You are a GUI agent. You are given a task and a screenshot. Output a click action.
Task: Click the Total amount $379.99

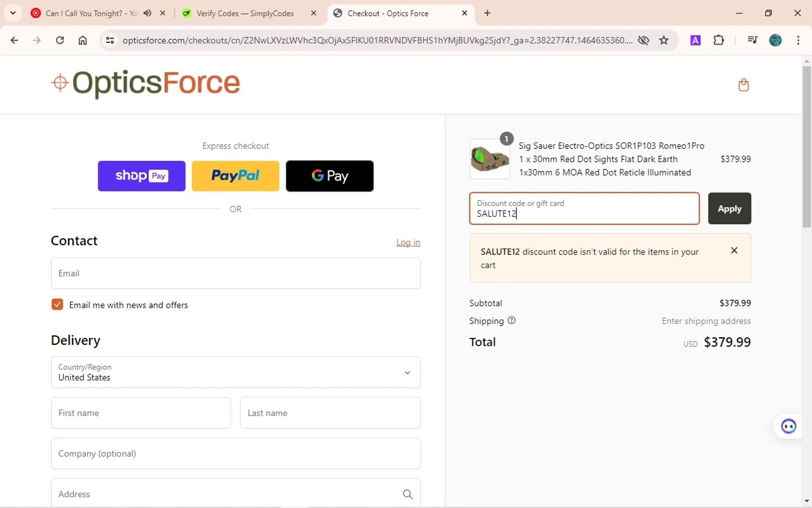tap(727, 342)
